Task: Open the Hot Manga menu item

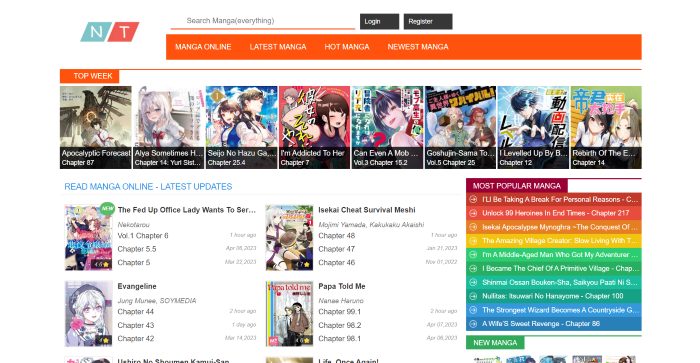Action: 347,47
